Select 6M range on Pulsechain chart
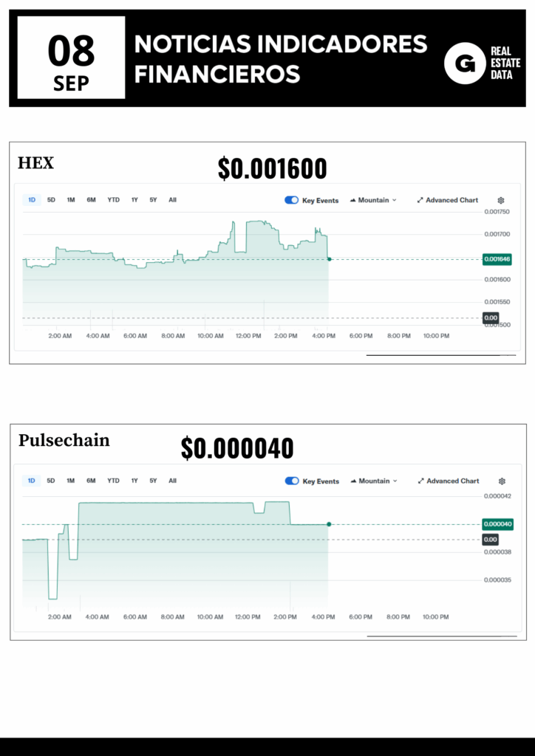This screenshot has width=535, height=756. [x=91, y=481]
